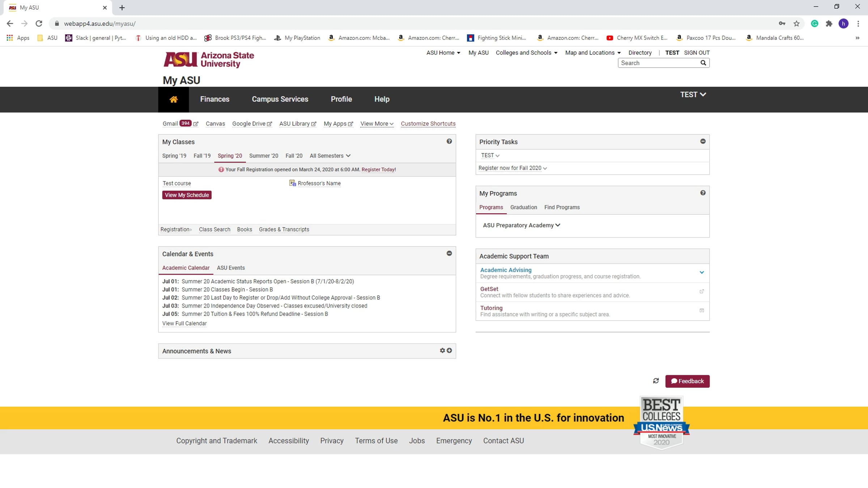Click the Home icon in navigation bar
This screenshot has width=868, height=488.
click(174, 99)
